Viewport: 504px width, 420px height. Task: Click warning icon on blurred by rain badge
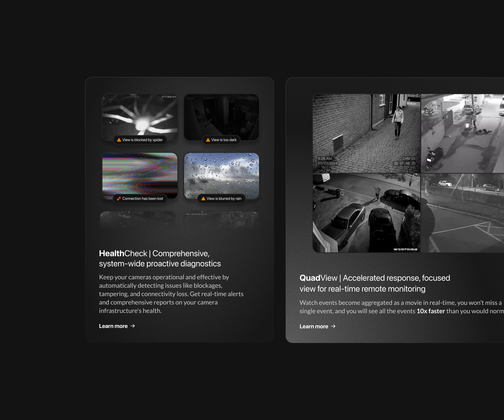[x=203, y=198]
